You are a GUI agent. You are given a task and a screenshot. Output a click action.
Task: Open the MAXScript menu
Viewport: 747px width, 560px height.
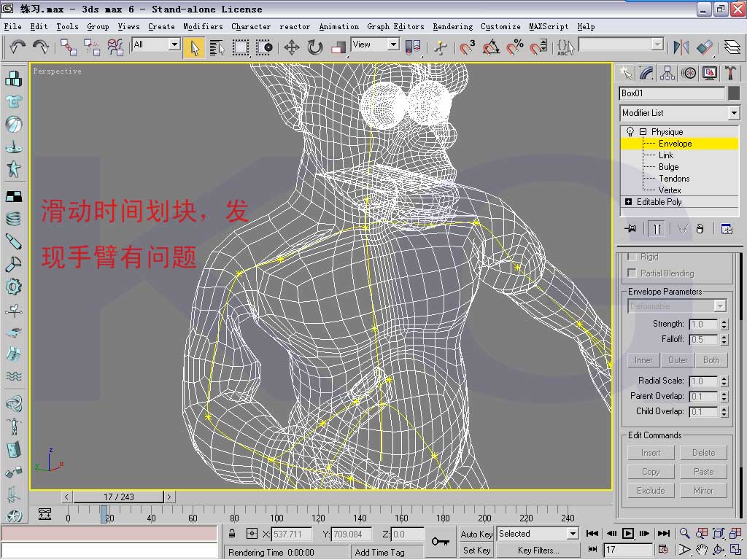549,27
